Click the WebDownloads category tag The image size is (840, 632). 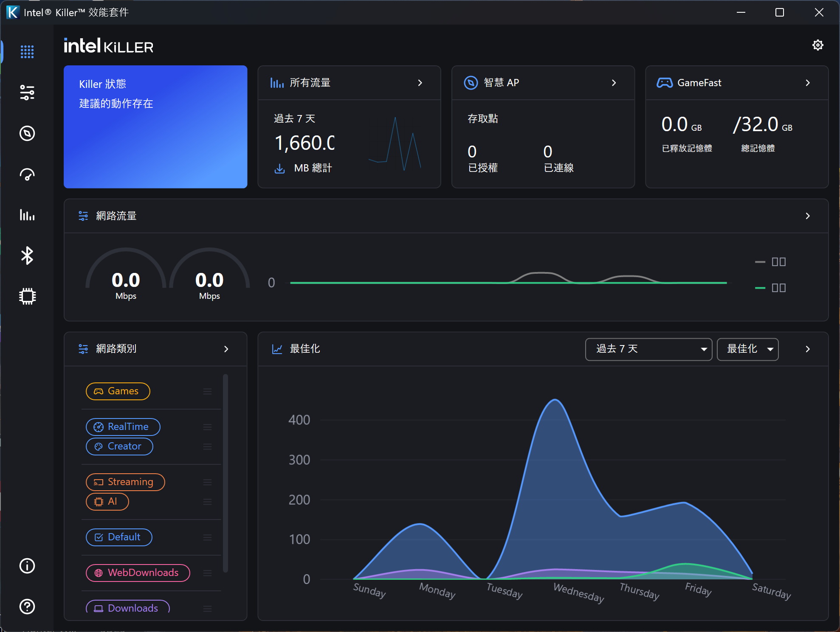coord(138,573)
